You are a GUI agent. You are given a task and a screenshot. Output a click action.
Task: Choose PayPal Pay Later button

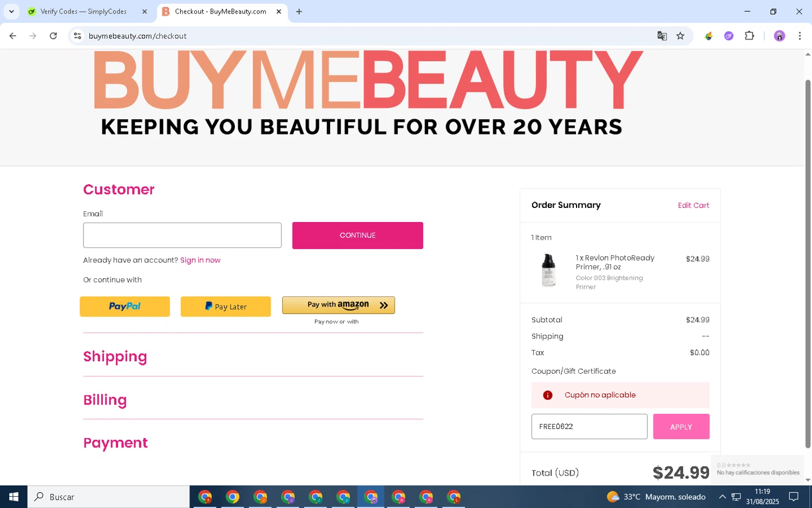tap(225, 307)
